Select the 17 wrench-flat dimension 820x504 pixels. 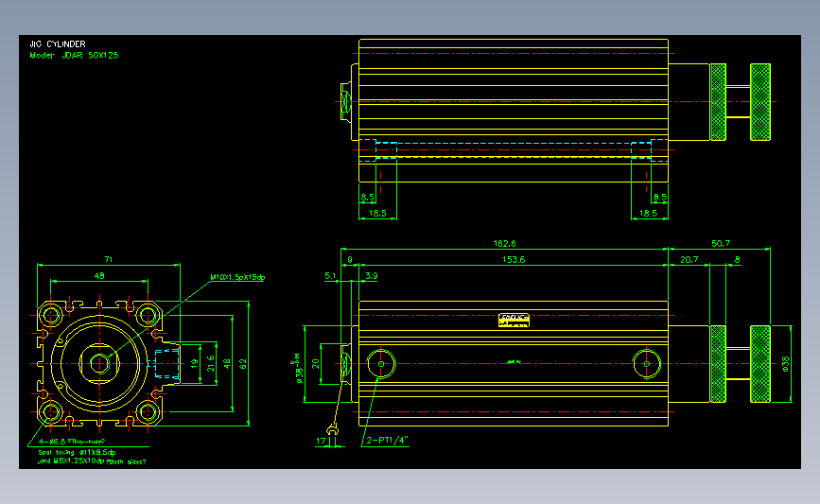[x=321, y=441]
